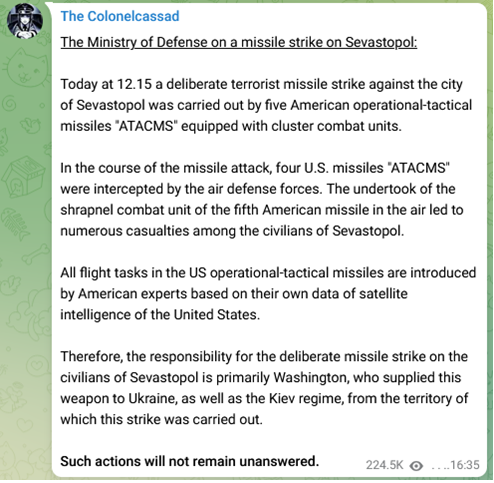Click the 16:35 message timestamp

[465, 465]
